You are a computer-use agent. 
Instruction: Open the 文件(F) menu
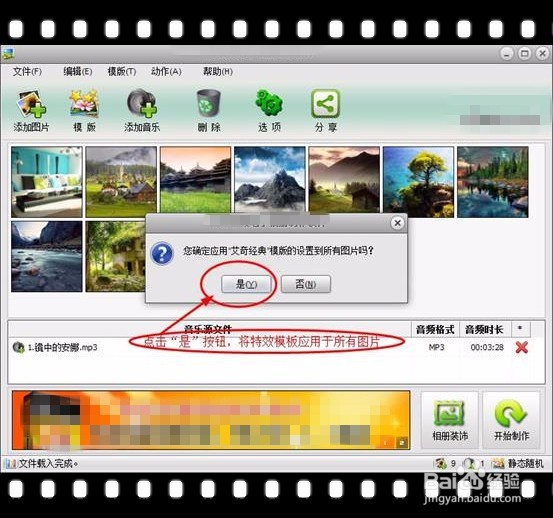click(27, 72)
